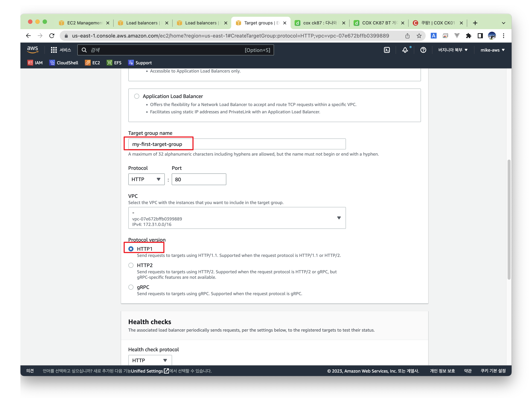Expand the VPC selection dropdown

(x=237, y=218)
